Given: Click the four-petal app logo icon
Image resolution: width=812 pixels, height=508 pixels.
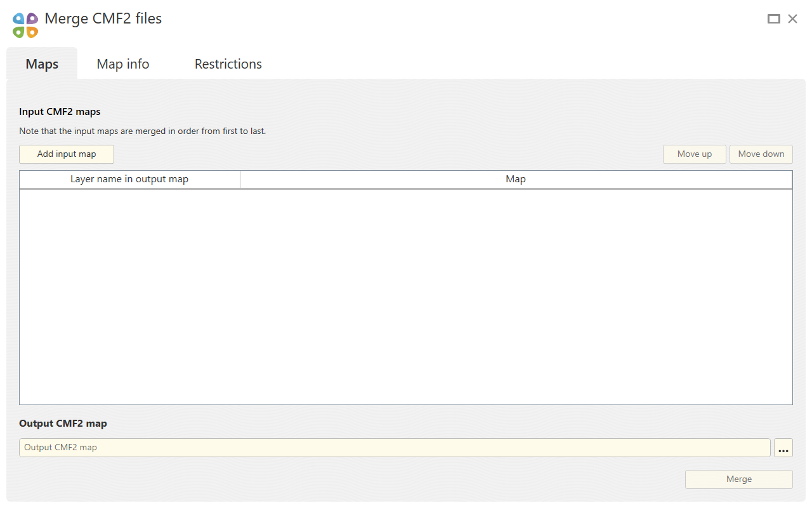Looking at the screenshot, I should [25, 25].
